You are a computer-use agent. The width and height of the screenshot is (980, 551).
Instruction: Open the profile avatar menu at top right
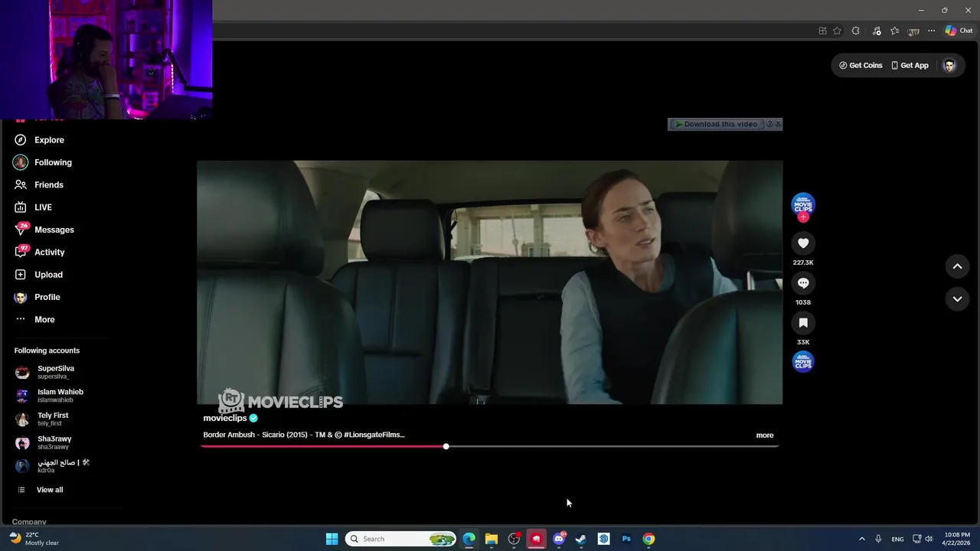pyautogui.click(x=949, y=66)
